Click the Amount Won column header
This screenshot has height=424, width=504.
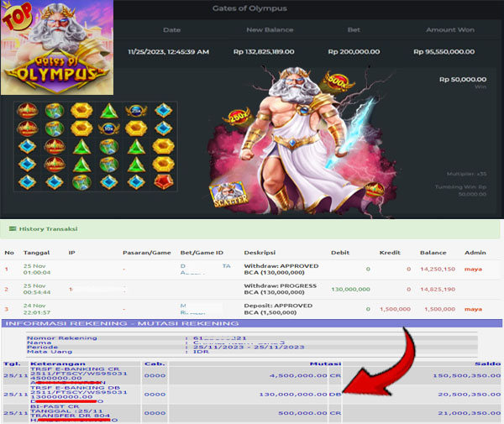coord(450,30)
